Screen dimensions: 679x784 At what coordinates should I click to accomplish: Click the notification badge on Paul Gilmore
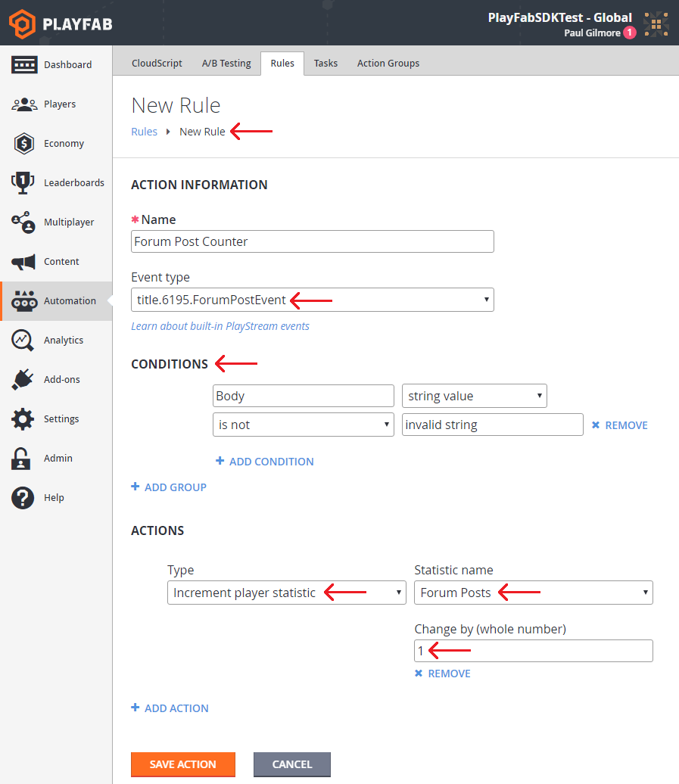pos(628,33)
